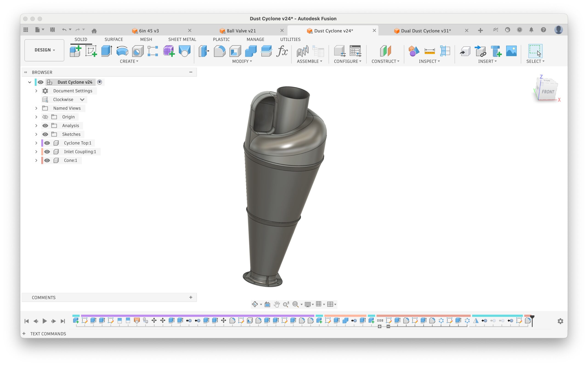Click the orbit navigation icon
588x365 pixels.
point(255,304)
